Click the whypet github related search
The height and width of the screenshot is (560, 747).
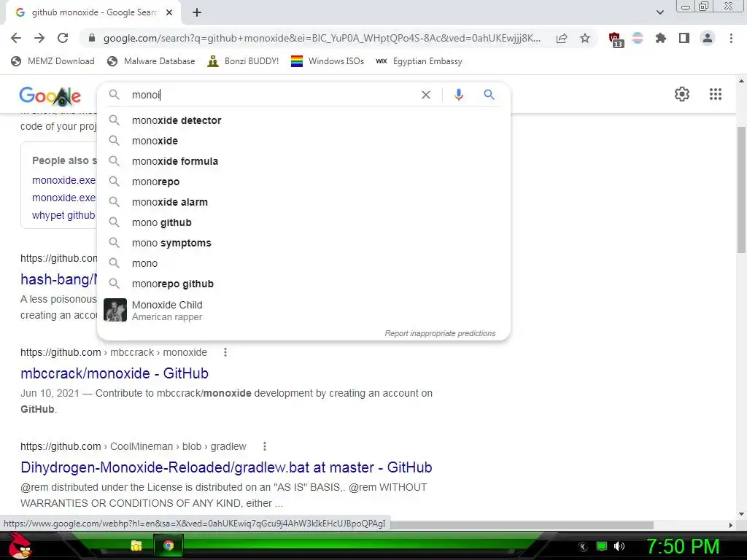63,215
